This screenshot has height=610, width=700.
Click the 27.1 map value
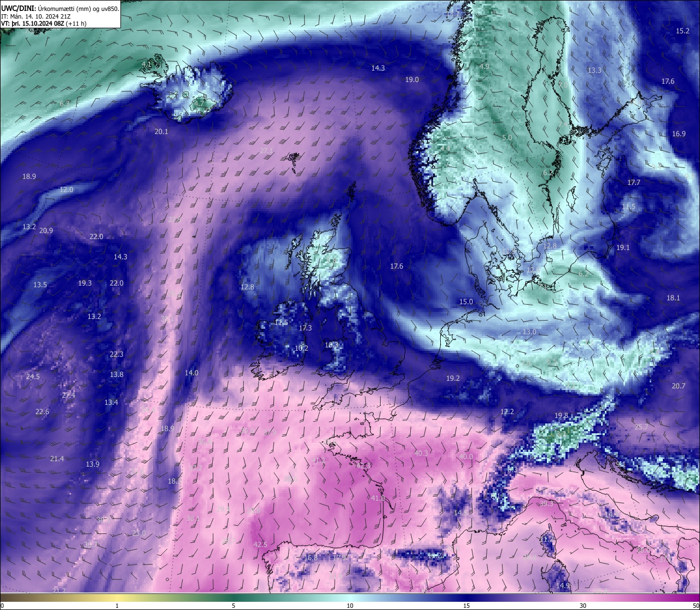click(266, 150)
